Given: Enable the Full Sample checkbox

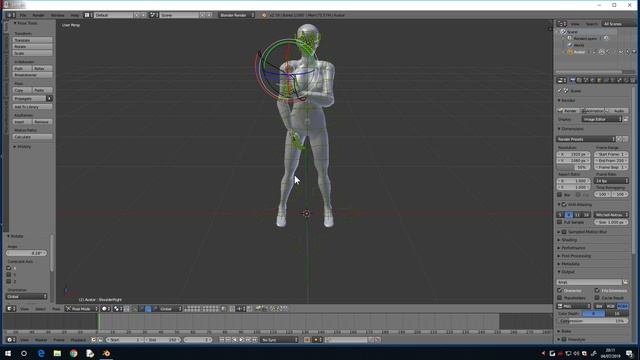Looking at the screenshot, I should (560, 222).
